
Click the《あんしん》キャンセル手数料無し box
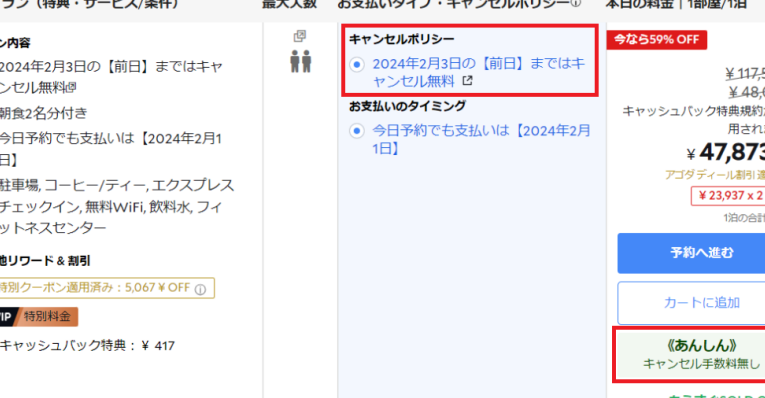(x=689, y=355)
